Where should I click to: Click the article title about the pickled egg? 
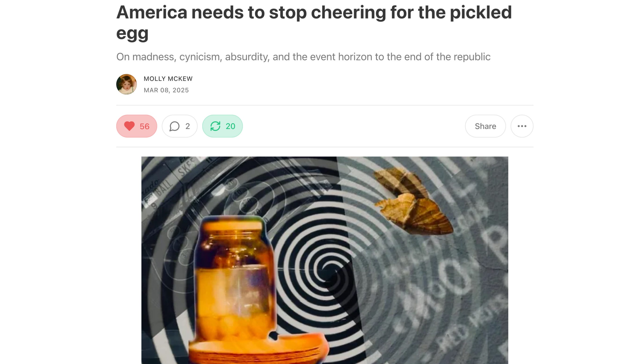(x=314, y=22)
